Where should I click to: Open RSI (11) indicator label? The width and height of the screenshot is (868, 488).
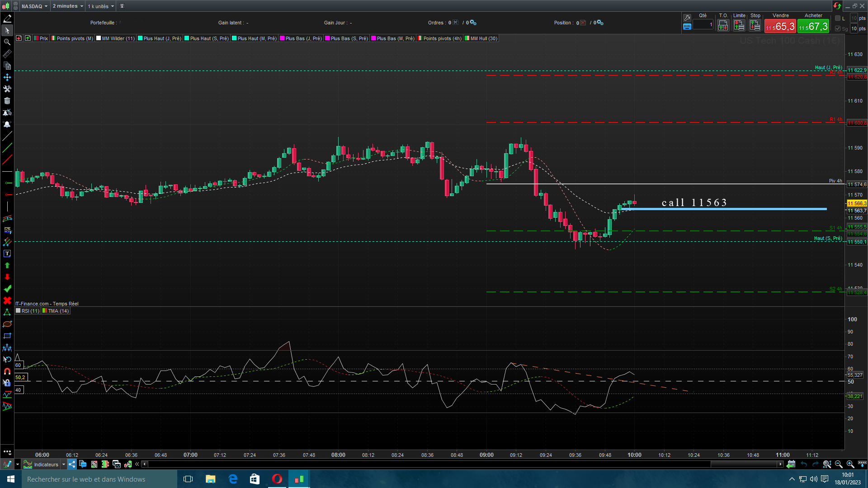pyautogui.click(x=30, y=311)
